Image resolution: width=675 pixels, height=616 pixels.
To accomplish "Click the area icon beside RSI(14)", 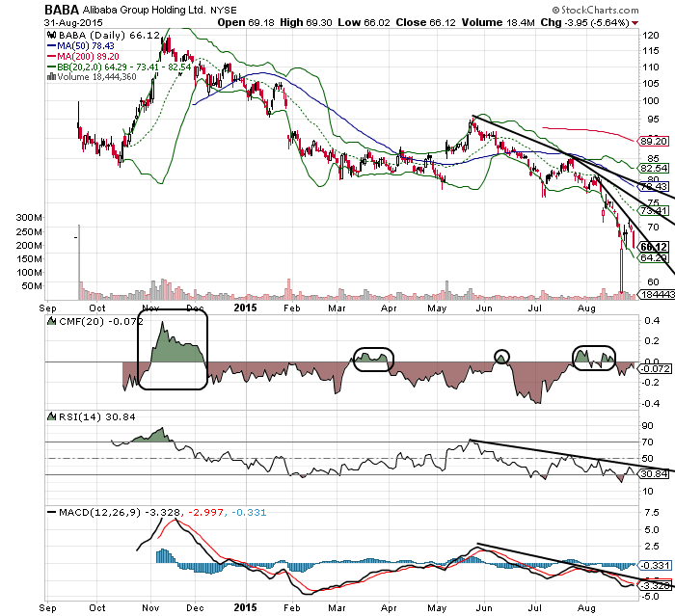I will (52, 416).
